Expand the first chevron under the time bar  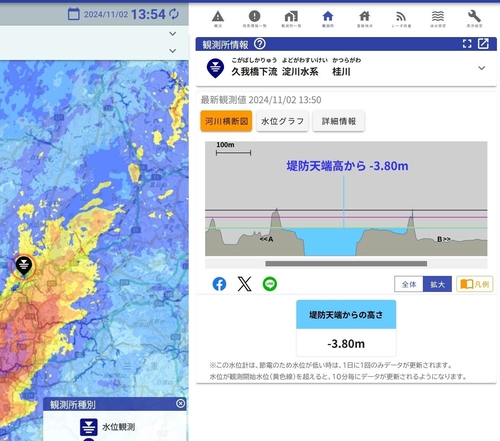[x=172, y=34]
